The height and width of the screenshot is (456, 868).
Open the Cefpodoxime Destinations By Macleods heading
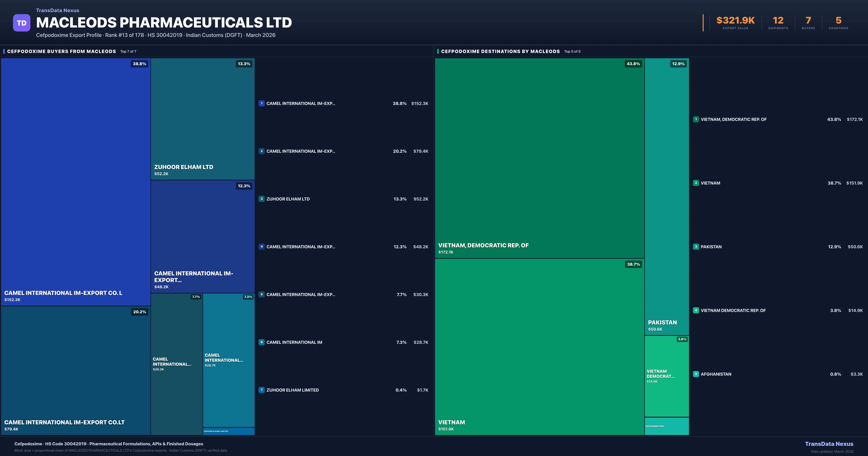pyautogui.click(x=500, y=51)
